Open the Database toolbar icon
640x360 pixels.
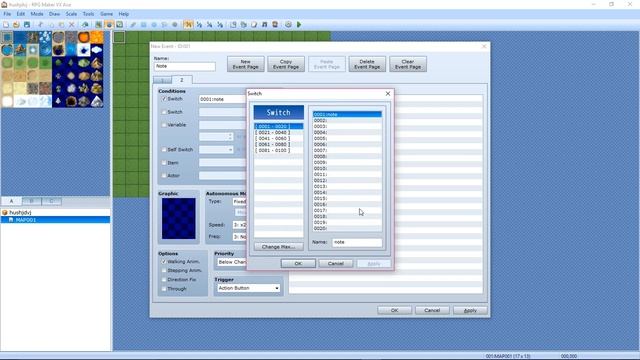(x=233, y=25)
